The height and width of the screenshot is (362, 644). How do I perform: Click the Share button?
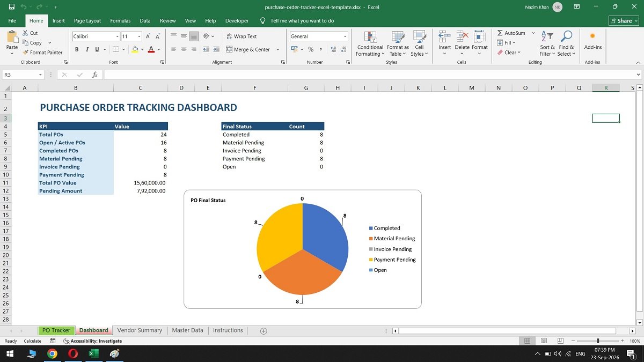point(624,21)
